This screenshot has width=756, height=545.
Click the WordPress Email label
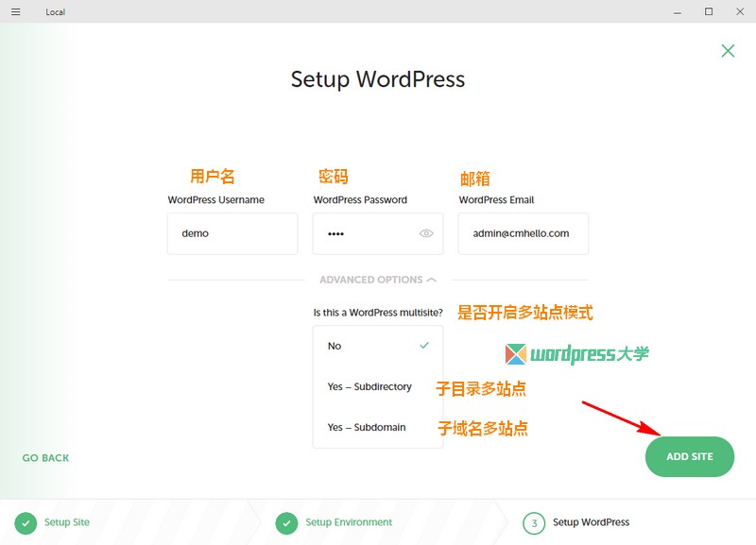click(x=497, y=200)
